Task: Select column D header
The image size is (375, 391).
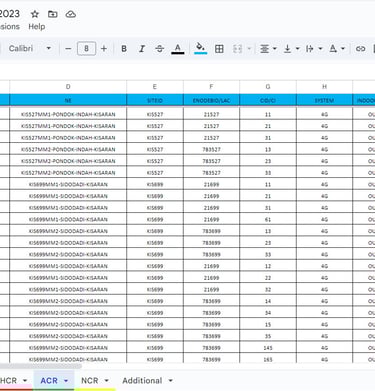Action: tap(68, 87)
